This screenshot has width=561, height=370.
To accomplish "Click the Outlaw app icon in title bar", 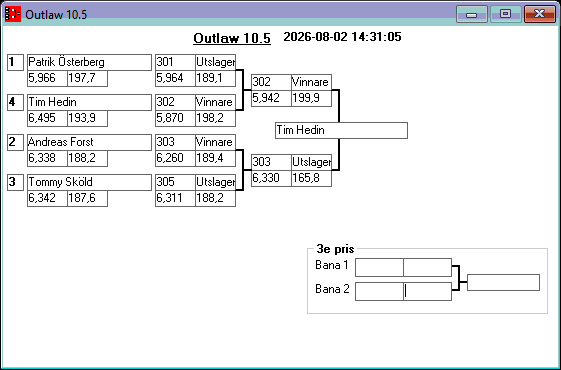I will tap(13, 14).
